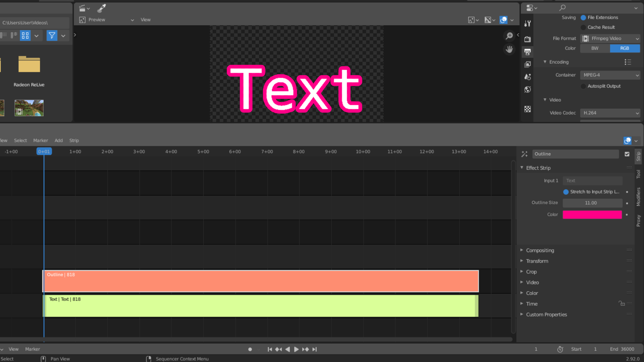Open the Container MPEG-4 dropdown
Screen dimensions: 644x362
(x=610, y=75)
